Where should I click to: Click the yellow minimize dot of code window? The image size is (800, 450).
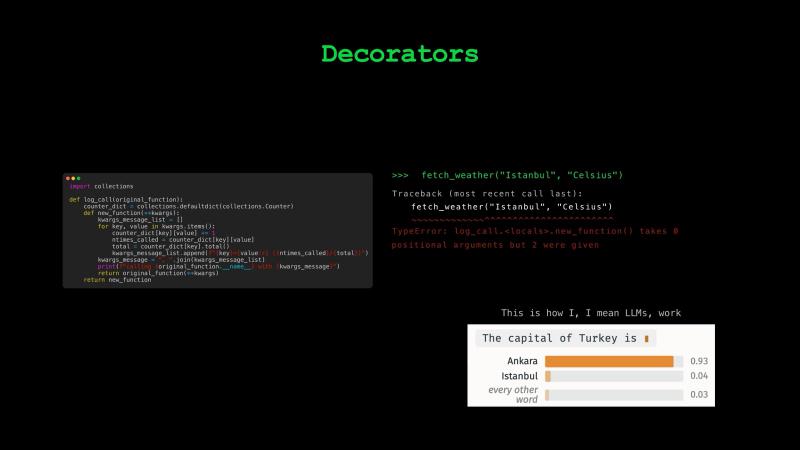[x=73, y=179]
